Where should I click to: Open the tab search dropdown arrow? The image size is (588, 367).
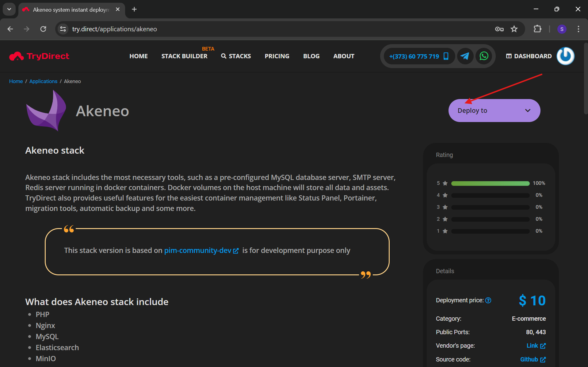(9, 9)
